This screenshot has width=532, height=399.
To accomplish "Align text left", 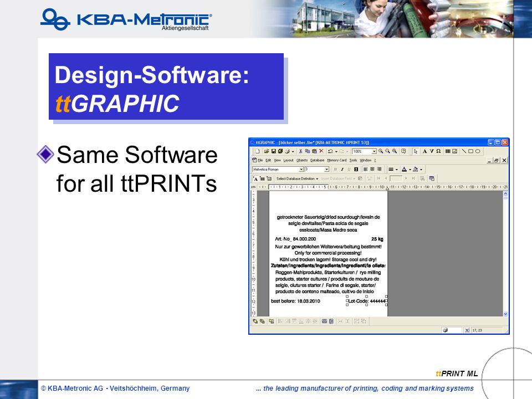I will click(x=365, y=170).
